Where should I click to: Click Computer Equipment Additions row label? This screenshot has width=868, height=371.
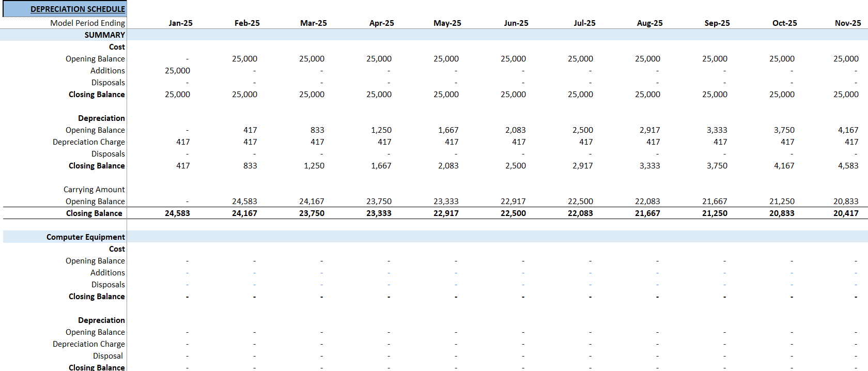107,273
